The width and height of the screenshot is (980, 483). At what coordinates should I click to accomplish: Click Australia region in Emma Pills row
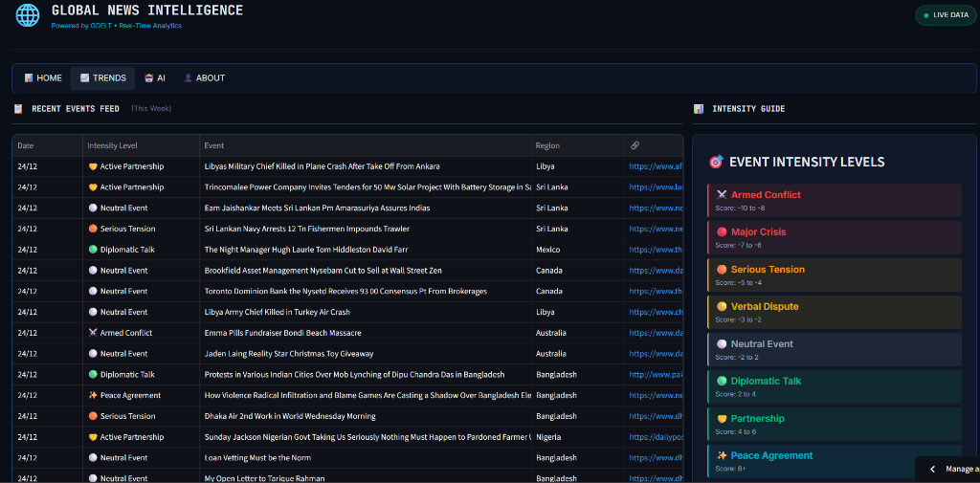coord(577,333)
